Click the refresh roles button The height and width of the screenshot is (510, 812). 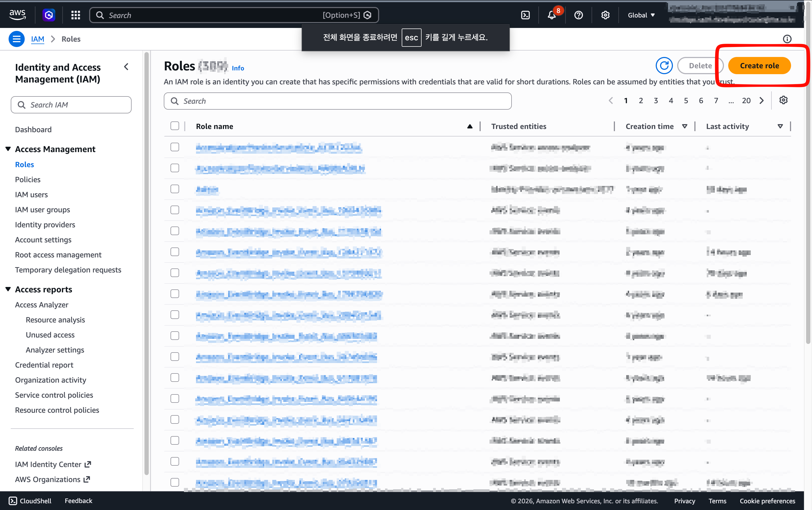point(664,66)
